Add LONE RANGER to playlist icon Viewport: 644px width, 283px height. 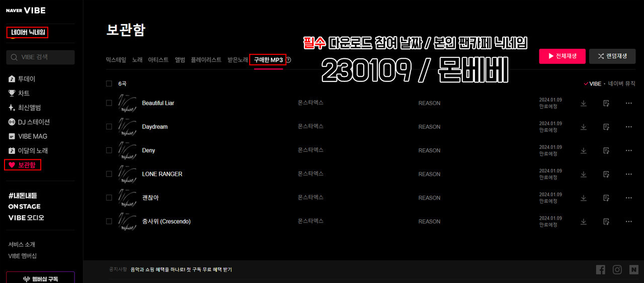(x=606, y=174)
